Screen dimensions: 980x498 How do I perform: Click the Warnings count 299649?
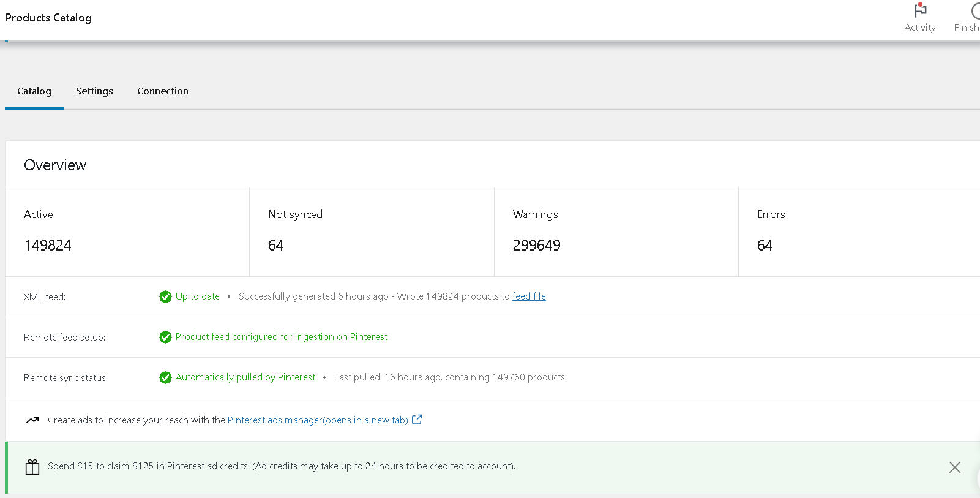click(536, 246)
